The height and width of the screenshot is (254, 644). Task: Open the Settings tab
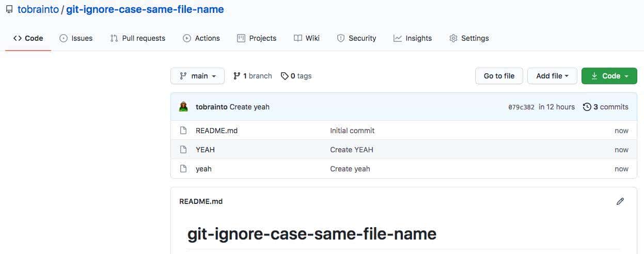pos(469,38)
